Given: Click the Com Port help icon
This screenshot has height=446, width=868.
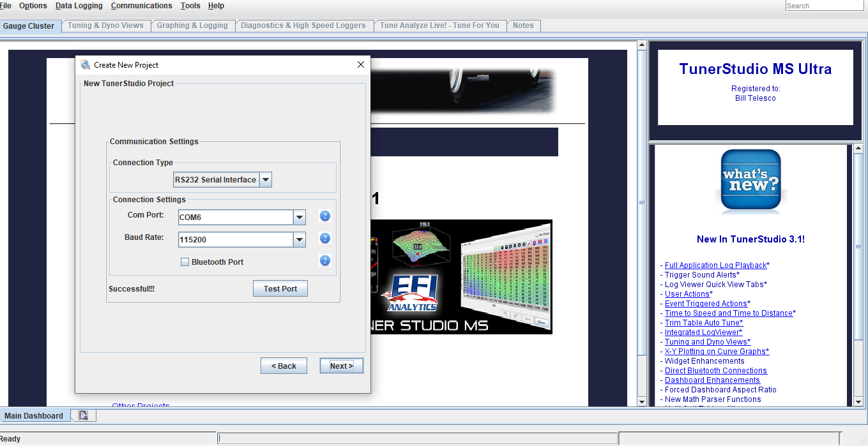Looking at the screenshot, I should point(325,216).
